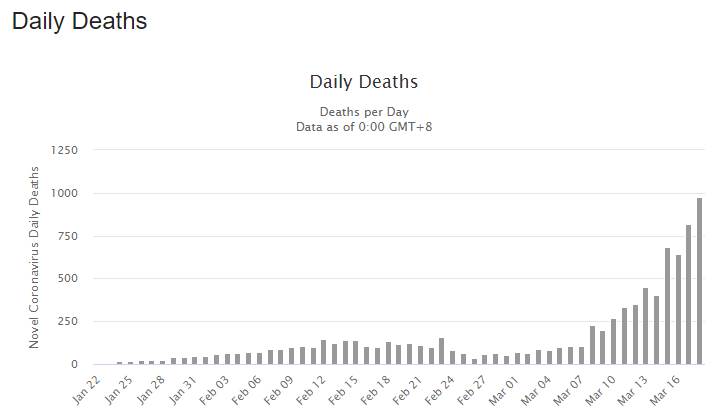Image resolution: width=714 pixels, height=417 pixels.
Task: Click the tallest bar at the chart's far right
Action: [700, 281]
